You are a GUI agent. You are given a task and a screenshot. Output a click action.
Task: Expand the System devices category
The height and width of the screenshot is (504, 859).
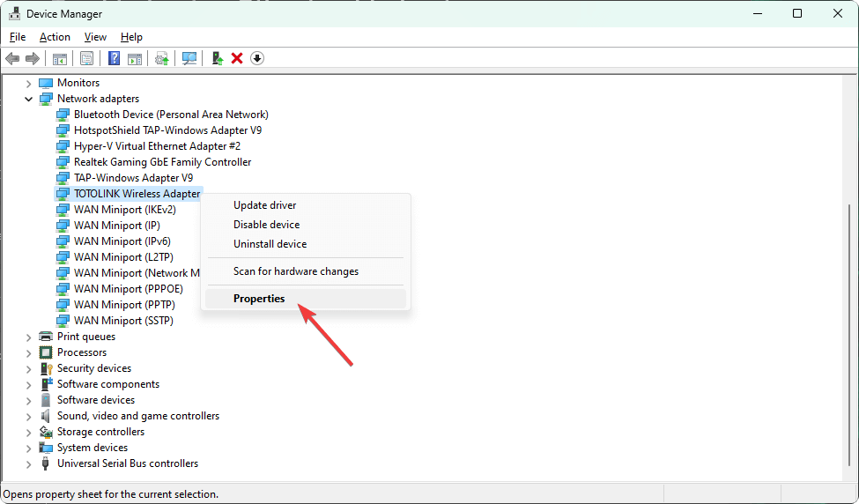coord(28,448)
